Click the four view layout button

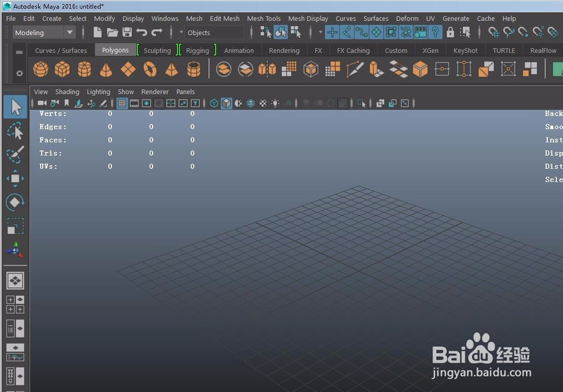coord(15,304)
